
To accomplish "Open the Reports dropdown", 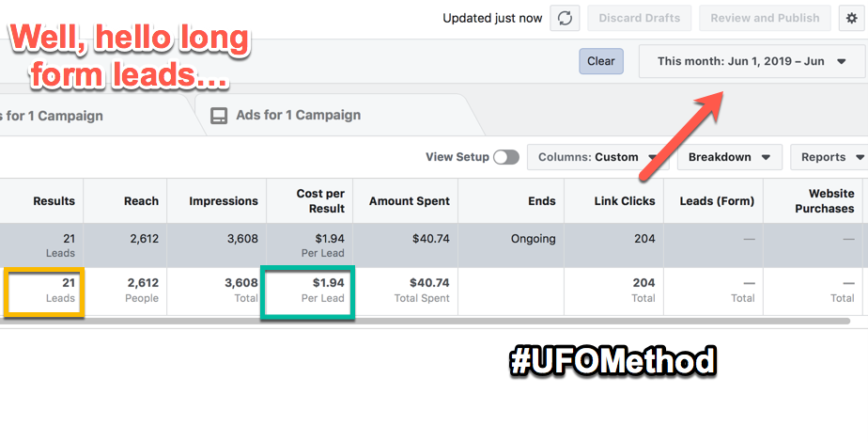I will (829, 157).
